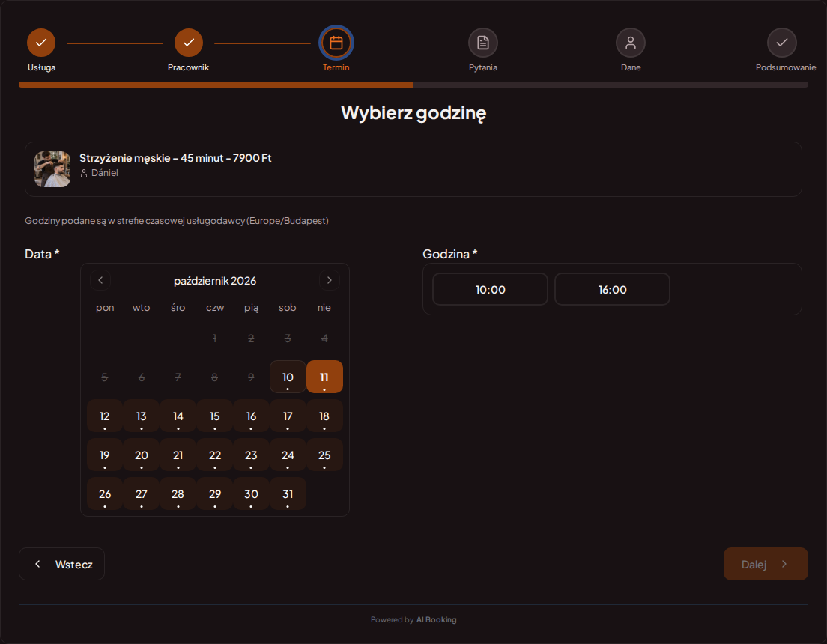Click the Pytania step label
Screen dimensions: 827x644
483,67
